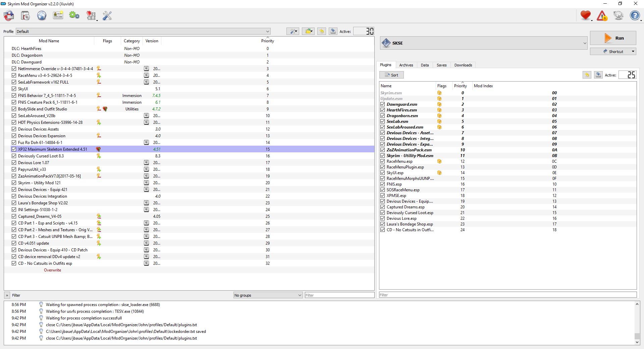This screenshot has width=644, height=349.
Task: Click the log panel scrollbar thumb
Action: [637, 336]
